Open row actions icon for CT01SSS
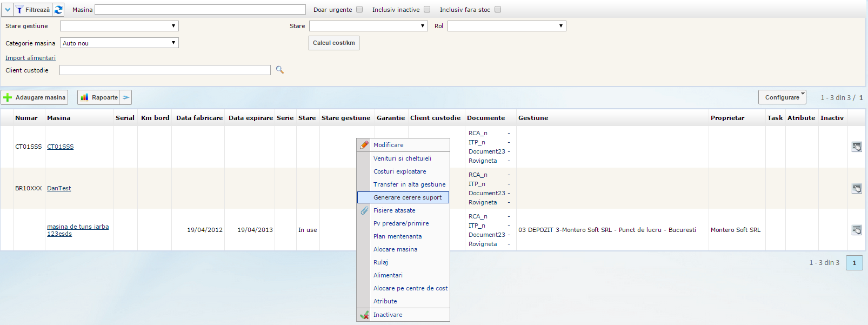 tap(857, 147)
